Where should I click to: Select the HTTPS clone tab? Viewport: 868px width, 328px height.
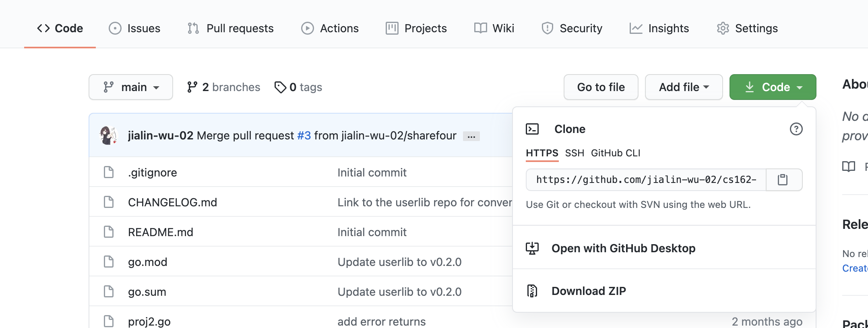(542, 153)
